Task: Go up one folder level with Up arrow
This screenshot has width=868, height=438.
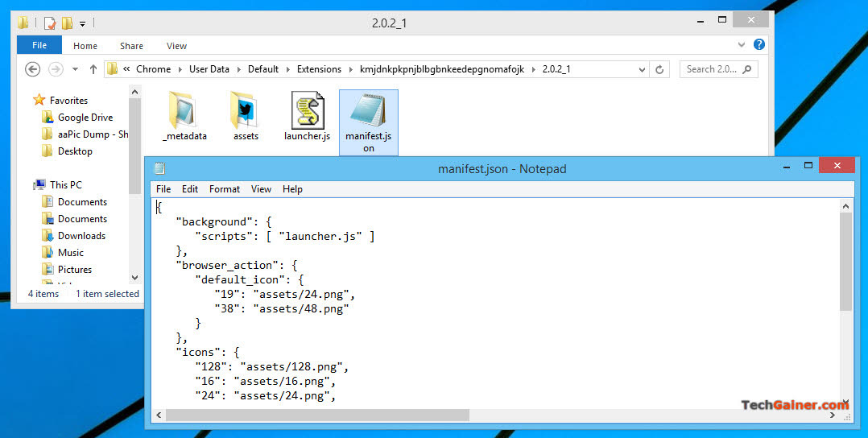Action: (93, 69)
